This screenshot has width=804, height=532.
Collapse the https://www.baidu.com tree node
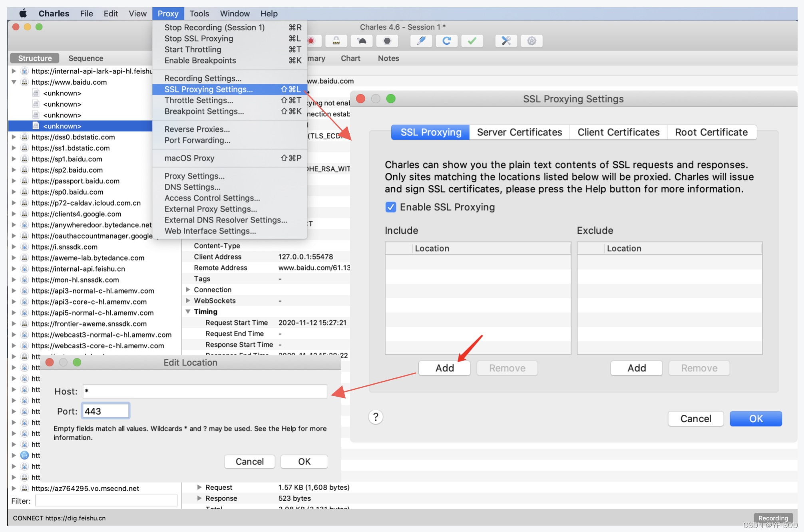[14, 82]
